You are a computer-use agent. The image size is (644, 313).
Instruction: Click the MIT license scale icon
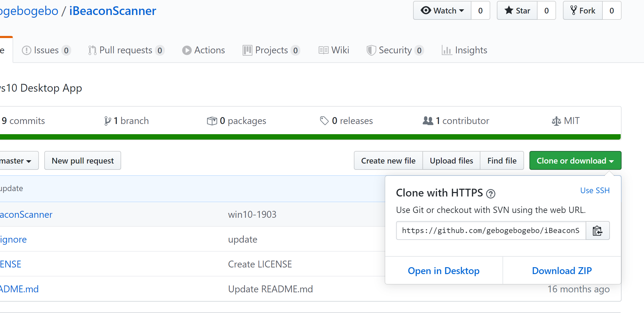pyautogui.click(x=556, y=121)
